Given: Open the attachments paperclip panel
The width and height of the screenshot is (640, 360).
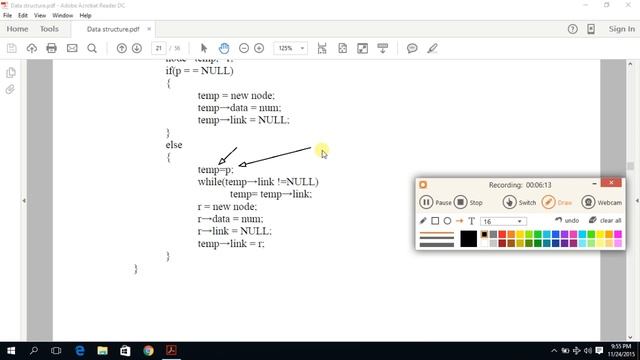Looking at the screenshot, I should coord(10,89).
